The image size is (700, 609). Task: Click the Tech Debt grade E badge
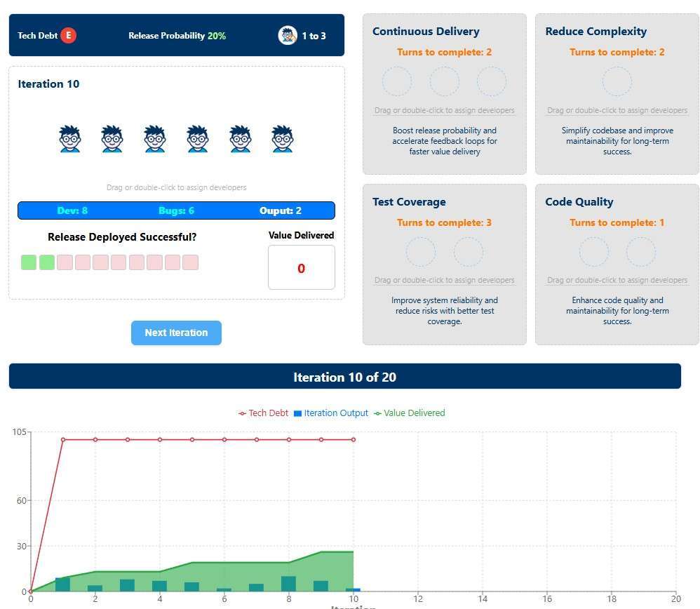point(68,35)
